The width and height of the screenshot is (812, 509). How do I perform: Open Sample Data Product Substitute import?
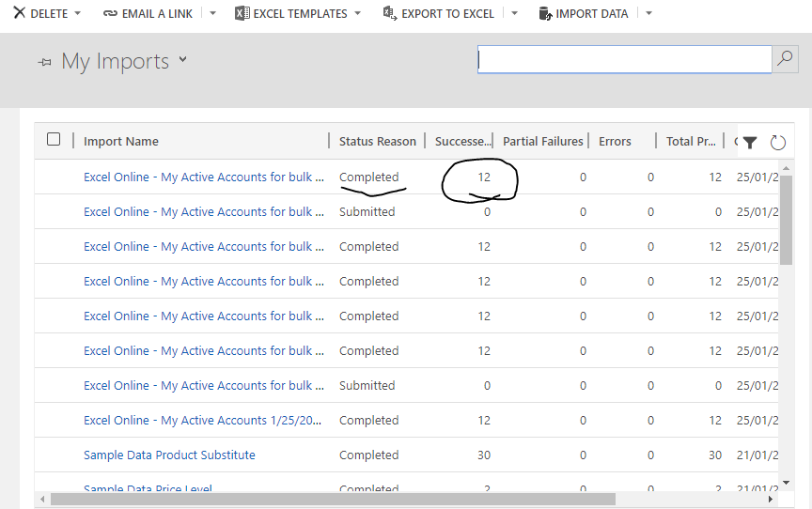pyautogui.click(x=169, y=455)
